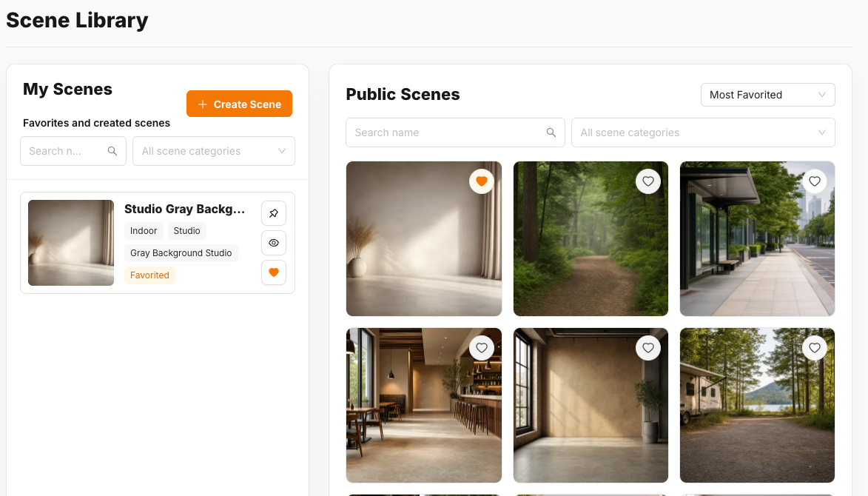Pin the Studio Gray Background scene
This screenshot has width=868, height=496.
coord(274,213)
